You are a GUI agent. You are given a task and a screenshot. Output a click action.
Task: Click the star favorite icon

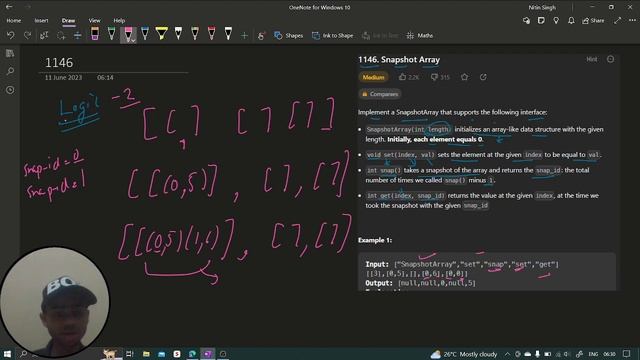[464, 77]
